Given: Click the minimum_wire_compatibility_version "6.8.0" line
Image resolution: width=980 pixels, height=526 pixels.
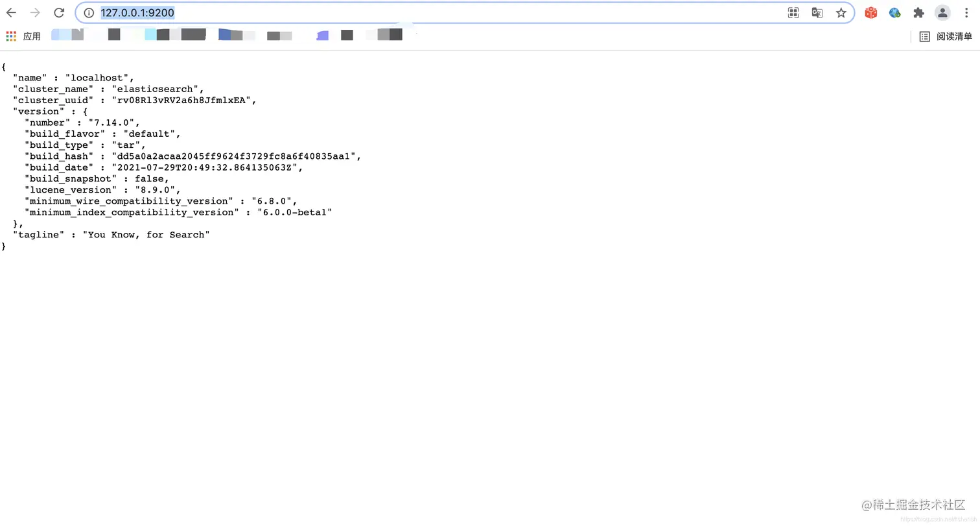Looking at the screenshot, I should pyautogui.click(x=161, y=201).
